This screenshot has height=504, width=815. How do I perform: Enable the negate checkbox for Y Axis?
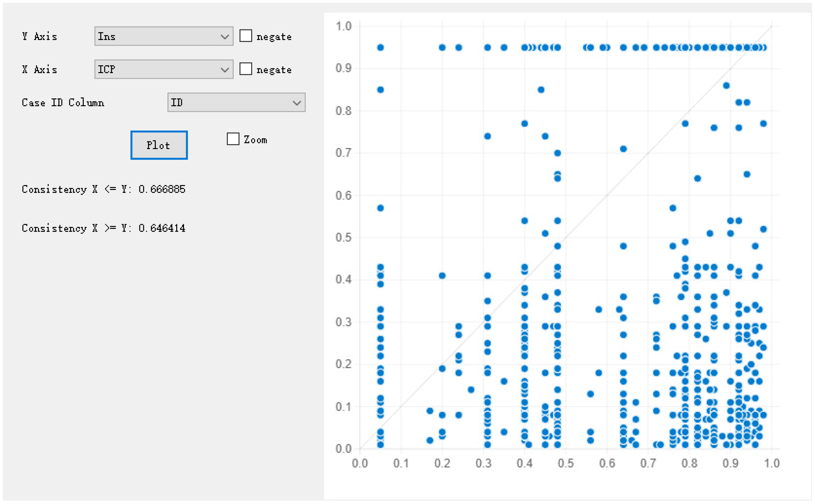tap(246, 36)
